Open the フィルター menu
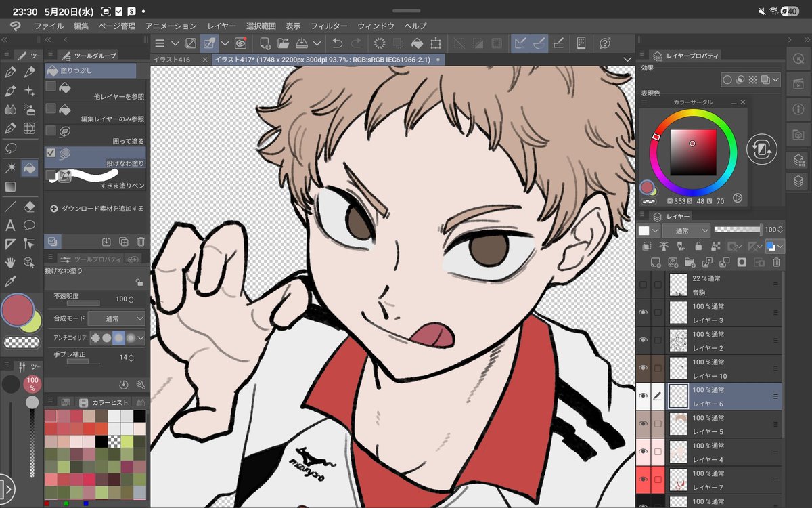 pos(329,26)
